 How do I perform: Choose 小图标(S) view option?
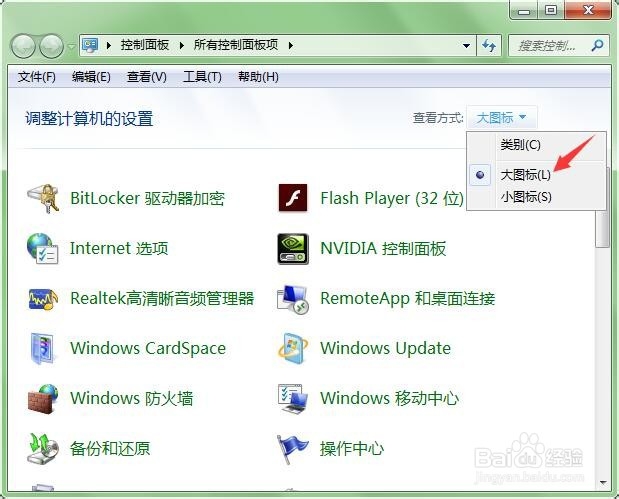tap(526, 196)
